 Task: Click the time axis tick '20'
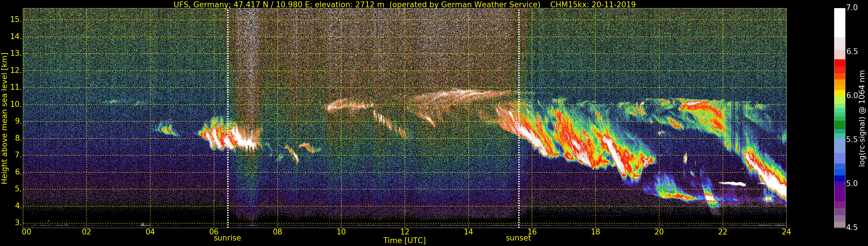(x=659, y=232)
